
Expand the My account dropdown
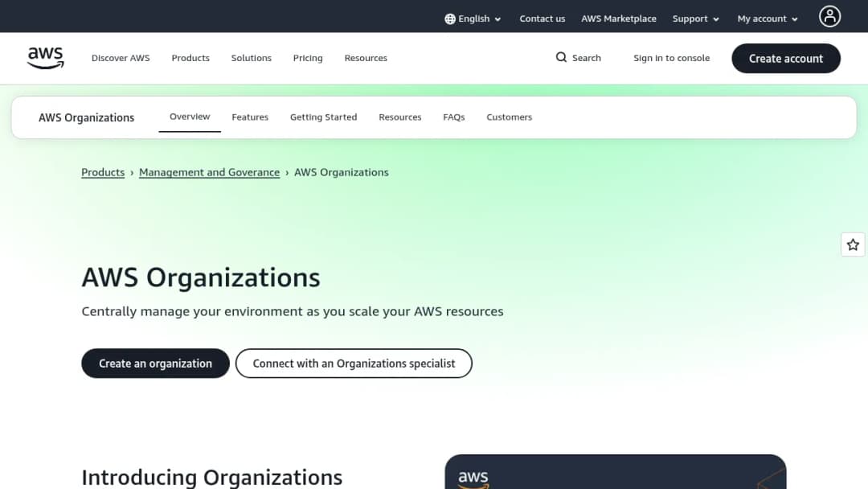768,18
